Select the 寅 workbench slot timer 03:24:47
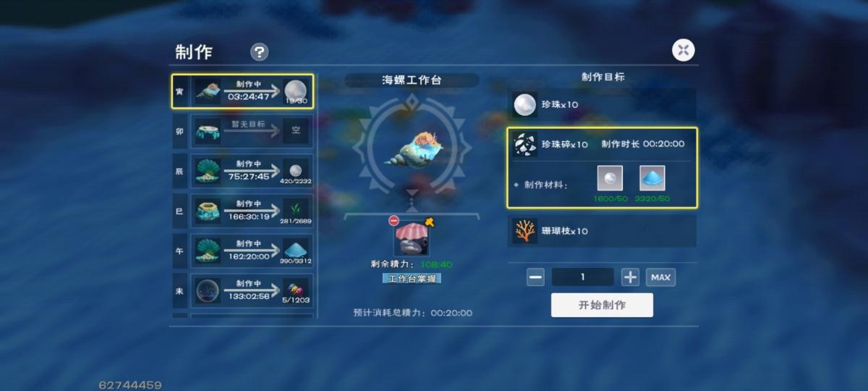868x391 pixels. (x=242, y=91)
